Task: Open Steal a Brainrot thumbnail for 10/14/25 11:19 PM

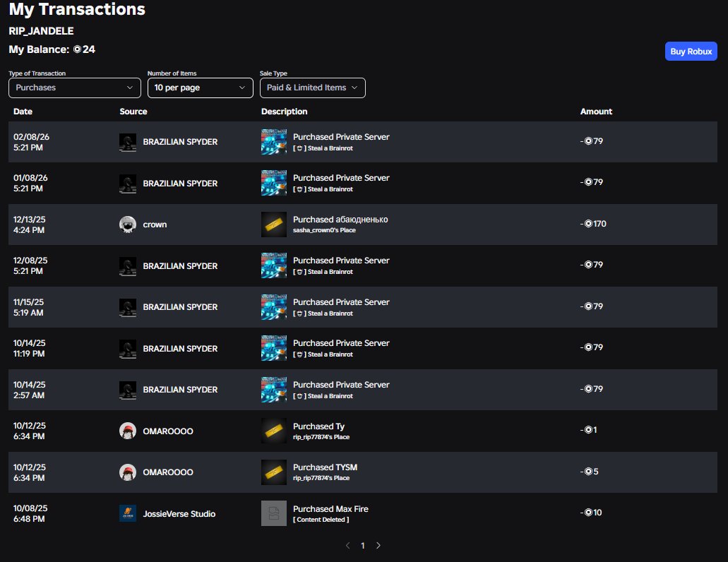Action: pos(274,348)
